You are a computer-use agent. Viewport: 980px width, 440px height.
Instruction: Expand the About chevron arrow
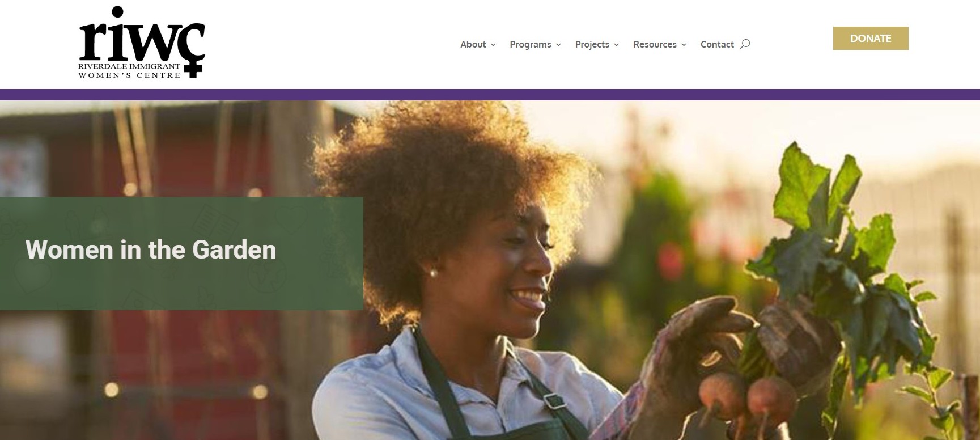click(x=493, y=45)
